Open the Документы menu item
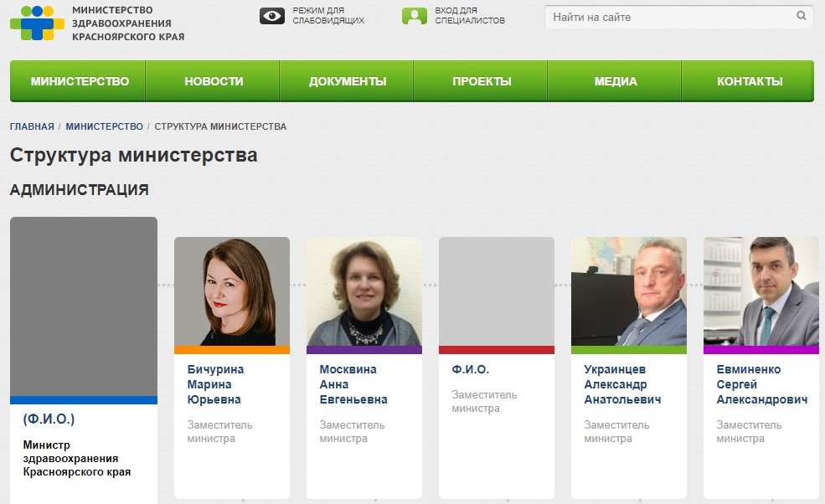Image resolution: width=825 pixels, height=504 pixels. [x=347, y=81]
